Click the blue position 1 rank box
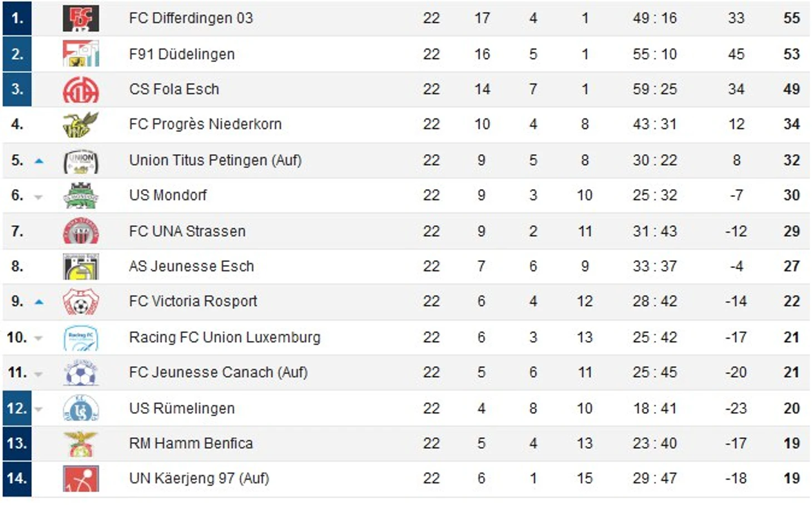This screenshot has width=812, height=505. [x=17, y=18]
